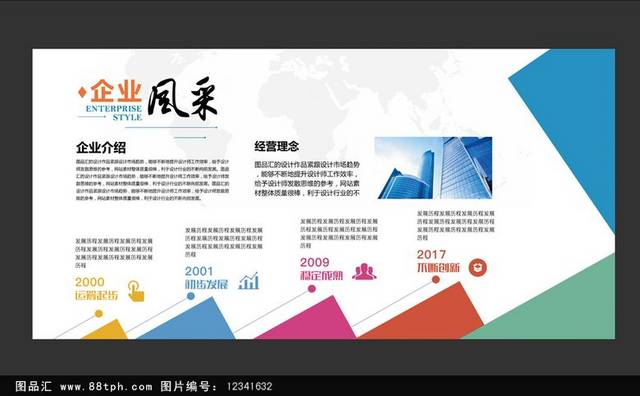
Task: Click the yellow triangle at timeline start
Action: (106, 329)
